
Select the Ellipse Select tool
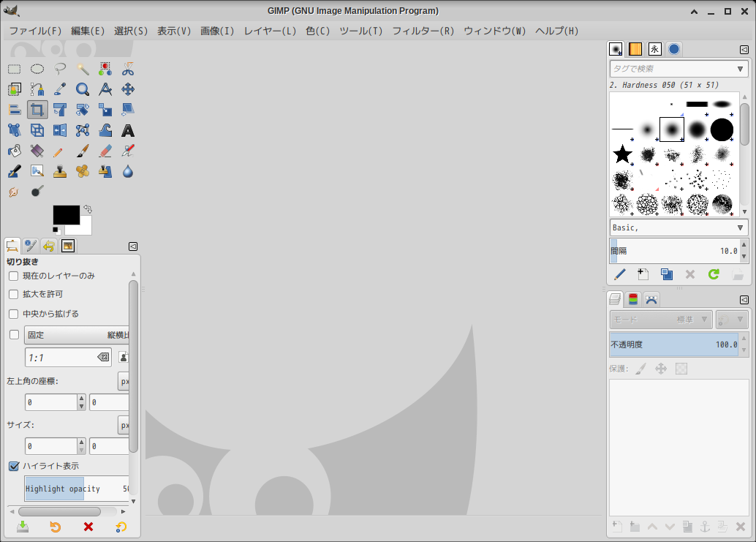37,69
